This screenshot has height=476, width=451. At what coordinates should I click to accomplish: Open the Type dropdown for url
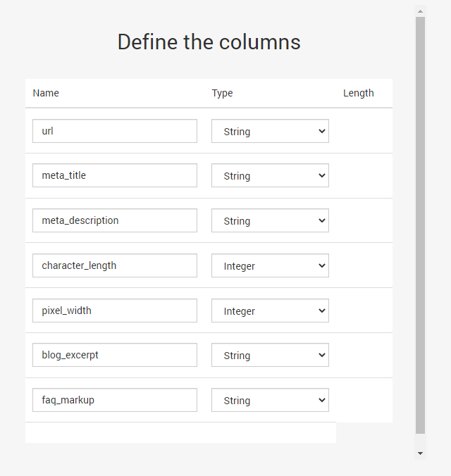point(270,131)
